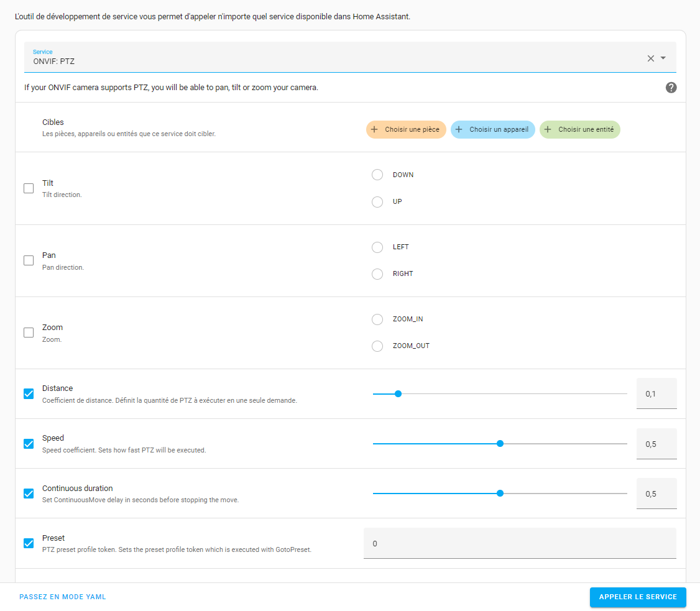
Task: Click the Distance value field showing 0,1
Action: click(656, 393)
